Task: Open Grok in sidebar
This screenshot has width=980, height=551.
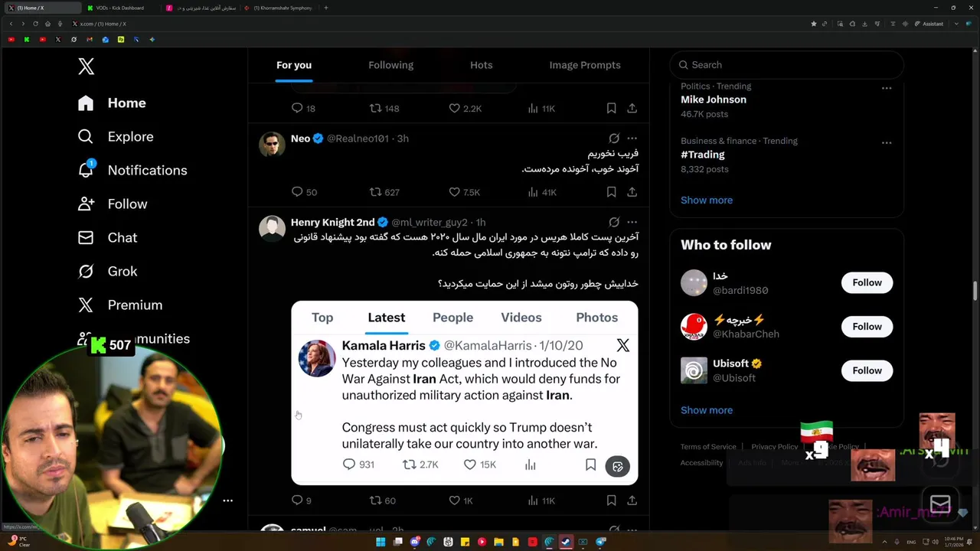Action: (107, 272)
